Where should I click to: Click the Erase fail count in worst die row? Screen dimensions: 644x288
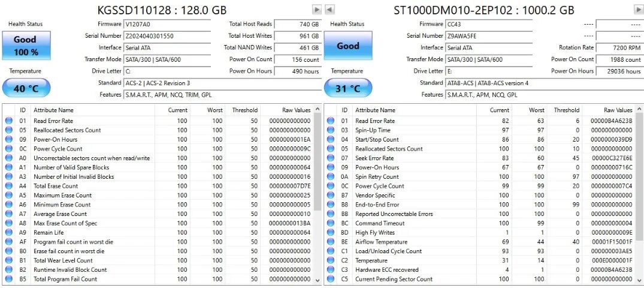coord(158,251)
